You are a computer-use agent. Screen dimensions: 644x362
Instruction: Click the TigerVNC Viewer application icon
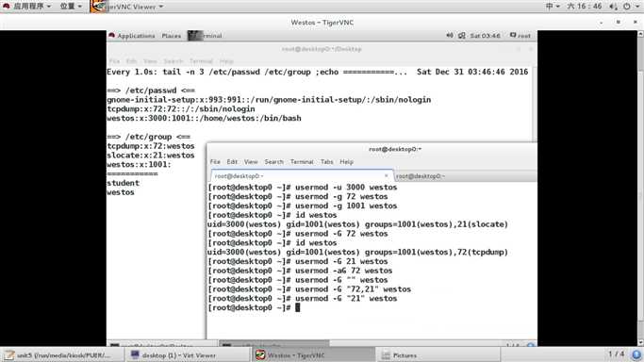click(98, 7)
